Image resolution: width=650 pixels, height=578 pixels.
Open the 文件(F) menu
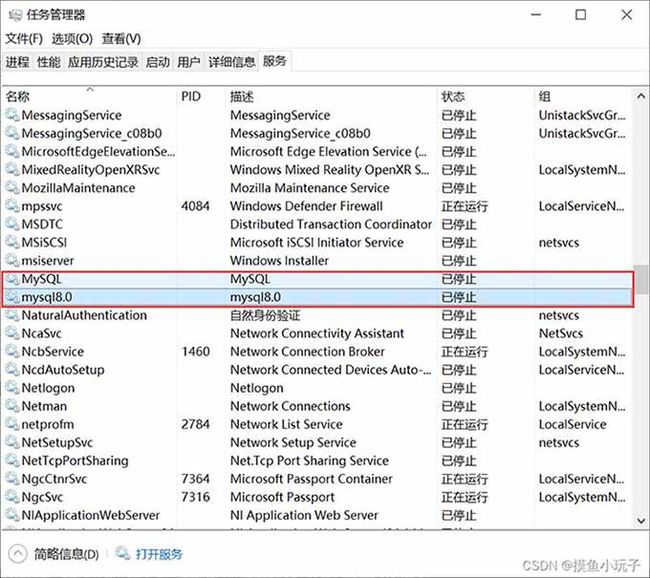click(x=24, y=39)
